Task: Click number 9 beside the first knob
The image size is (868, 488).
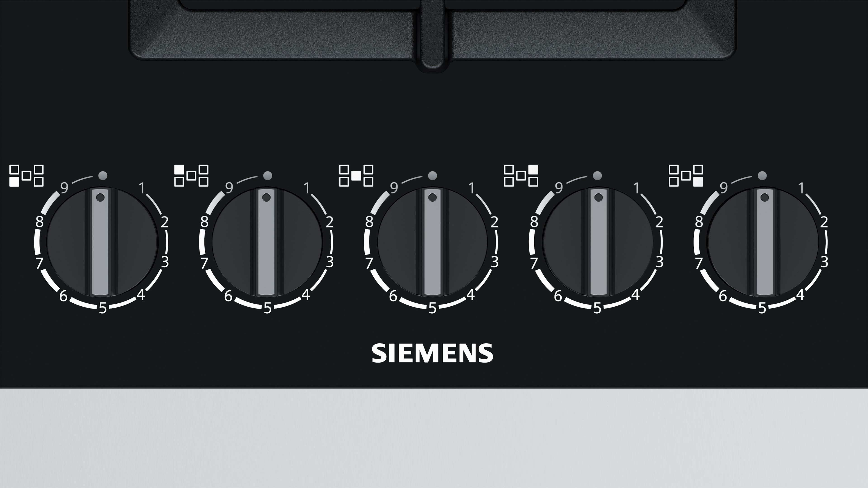Action: click(64, 188)
